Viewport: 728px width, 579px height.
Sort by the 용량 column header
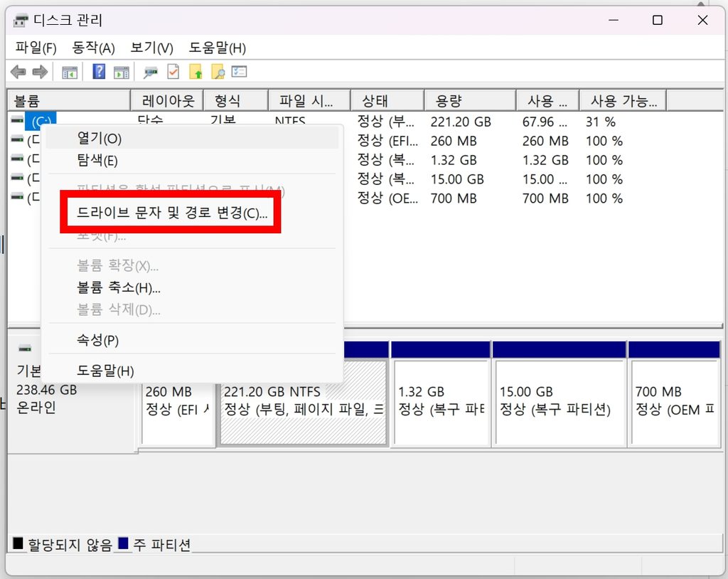pyautogui.click(x=470, y=100)
